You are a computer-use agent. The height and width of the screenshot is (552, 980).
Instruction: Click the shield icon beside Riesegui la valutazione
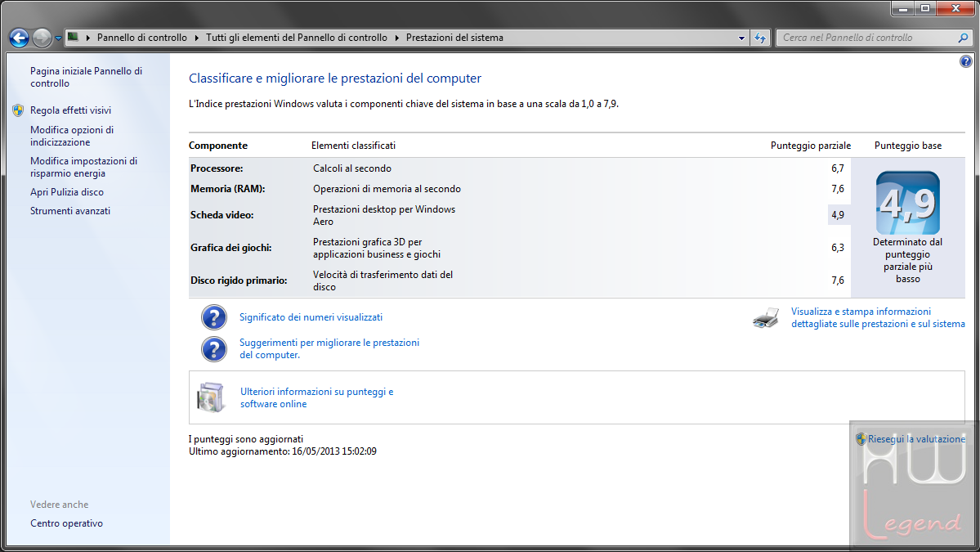tap(861, 439)
